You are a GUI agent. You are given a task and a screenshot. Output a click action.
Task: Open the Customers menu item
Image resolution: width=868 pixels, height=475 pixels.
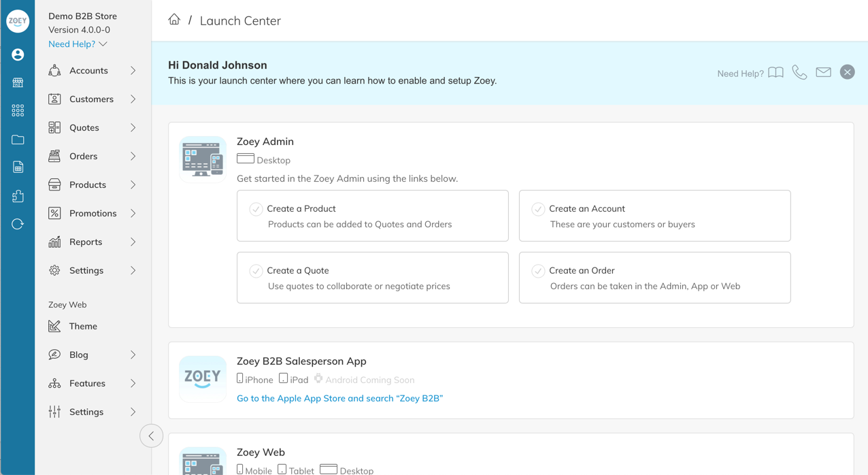[x=93, y=99]
